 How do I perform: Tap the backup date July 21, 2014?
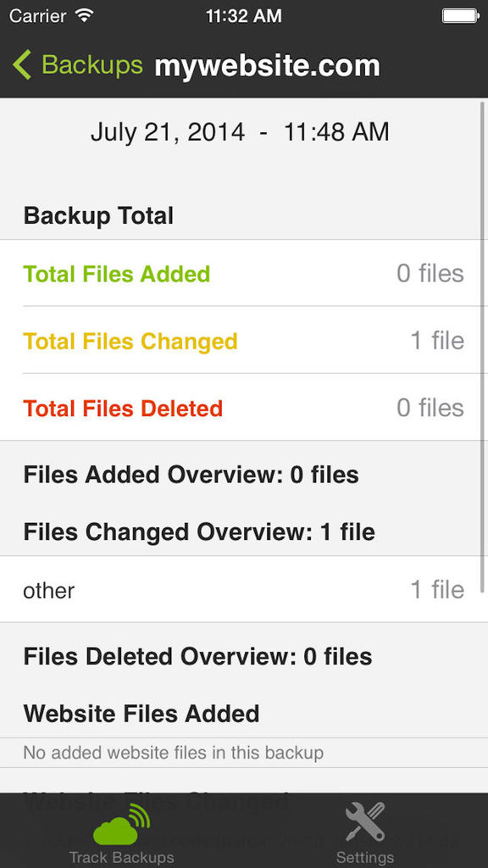[168, 132]
